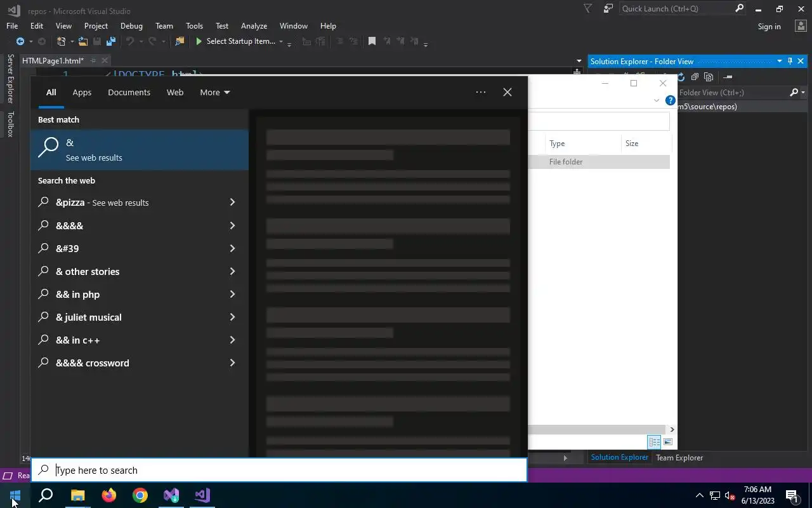This screenshot has height=508, width=812.
Task: Switch to the Documents search tab
Action: coord(129,92)
